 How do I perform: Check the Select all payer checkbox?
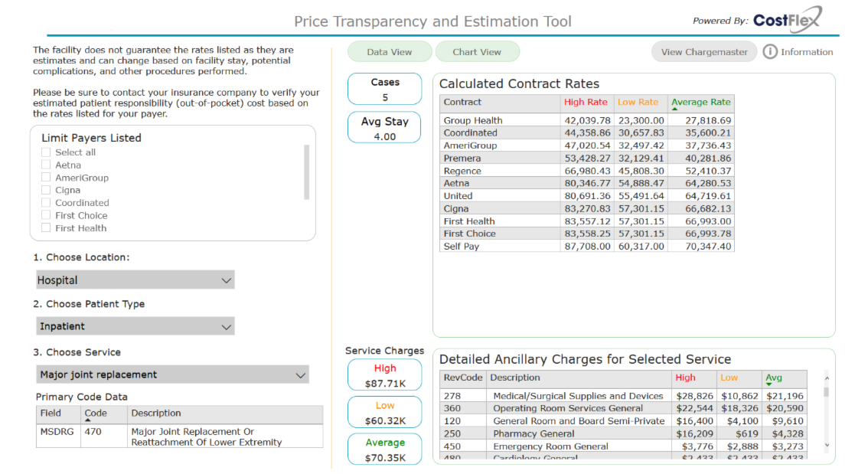click(x=46, y=152)
